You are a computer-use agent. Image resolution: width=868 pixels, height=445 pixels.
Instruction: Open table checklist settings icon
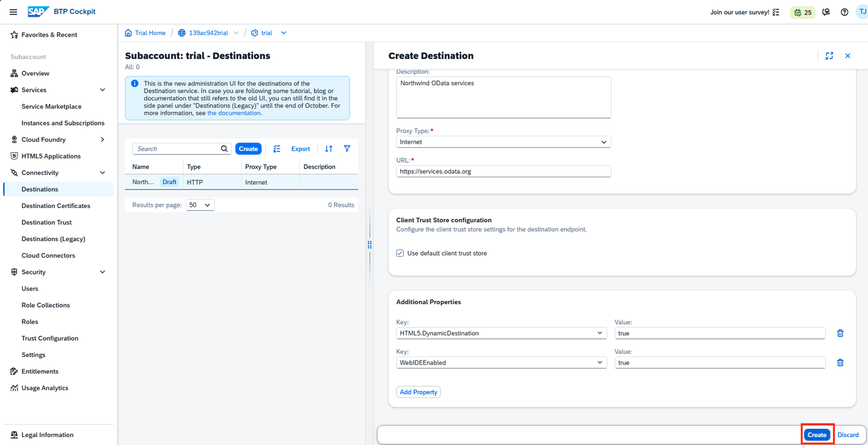click(x=277, y=149)
